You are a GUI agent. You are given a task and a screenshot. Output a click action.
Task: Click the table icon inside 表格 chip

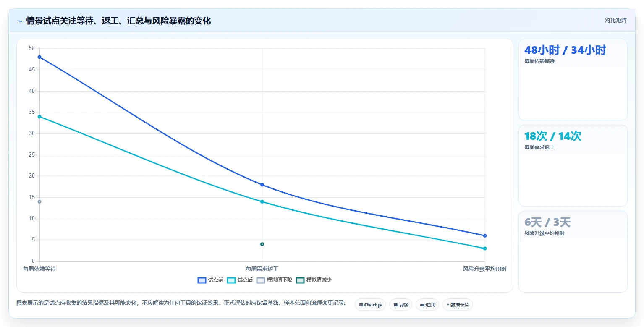[395, 305]
